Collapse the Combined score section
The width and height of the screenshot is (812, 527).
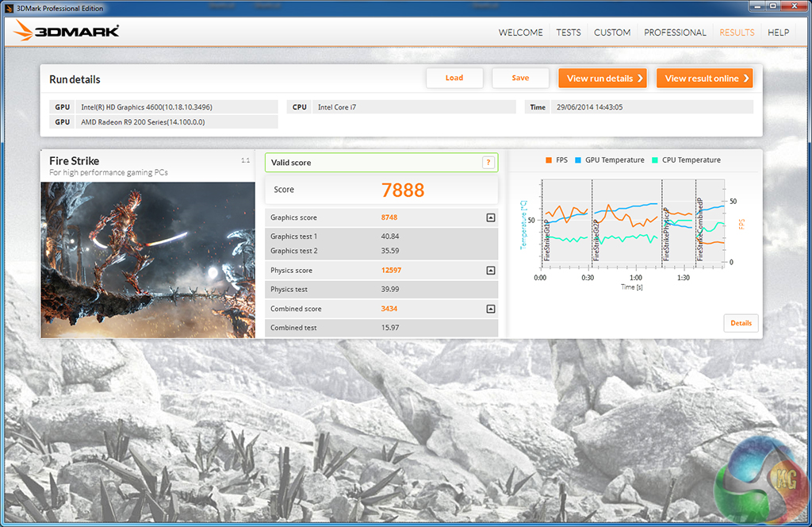coord(490,309)
